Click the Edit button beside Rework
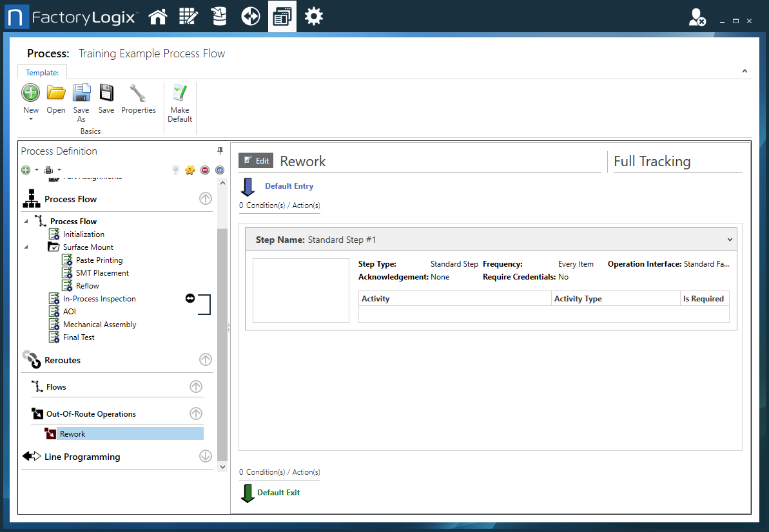Screen dimensions: 769x532 click(x=256, y=161)
